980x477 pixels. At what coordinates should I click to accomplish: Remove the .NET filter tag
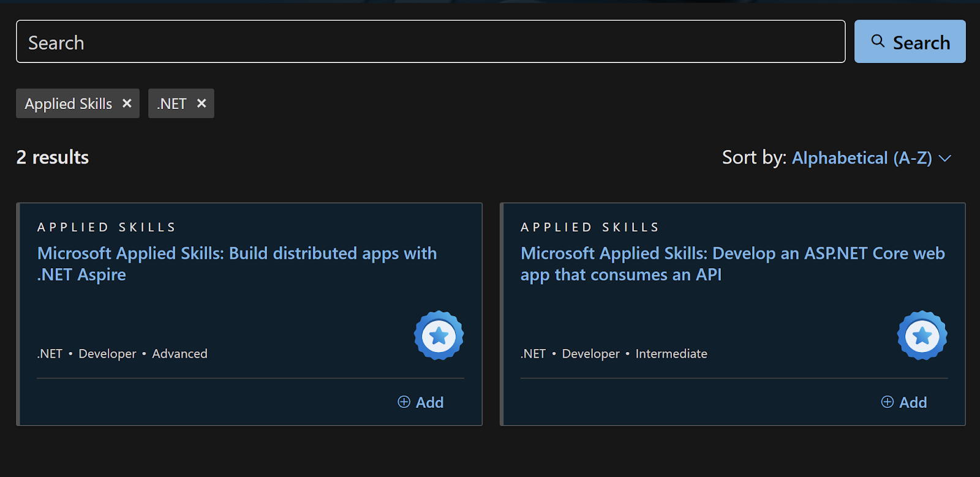(x=201, y=103)
